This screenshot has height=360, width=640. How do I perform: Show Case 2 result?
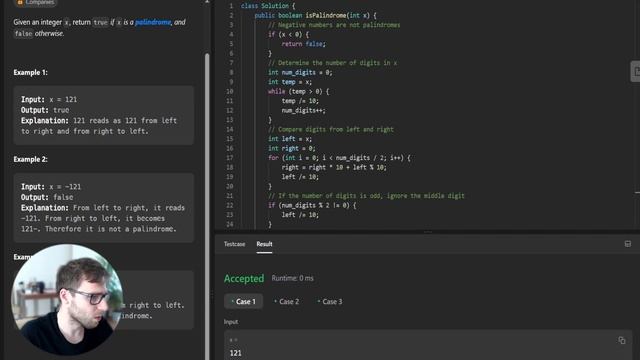(287, 302)
